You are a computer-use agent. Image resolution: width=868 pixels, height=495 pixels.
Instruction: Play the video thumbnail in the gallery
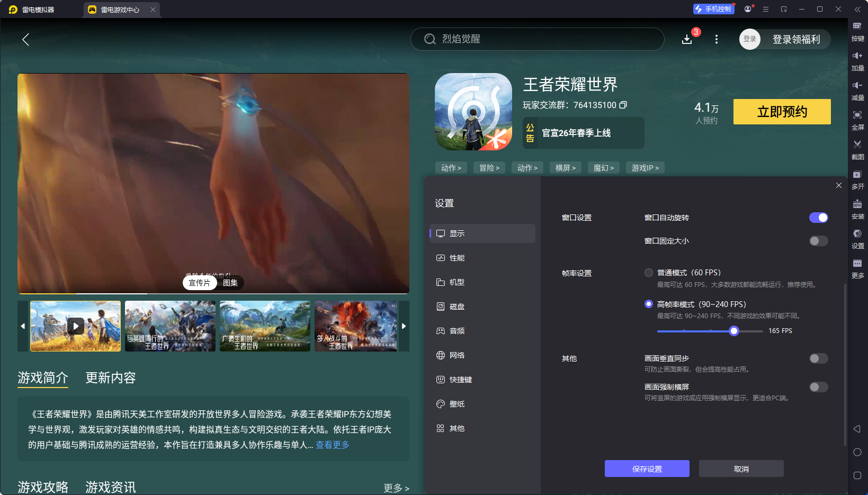(x=75, y=326)
